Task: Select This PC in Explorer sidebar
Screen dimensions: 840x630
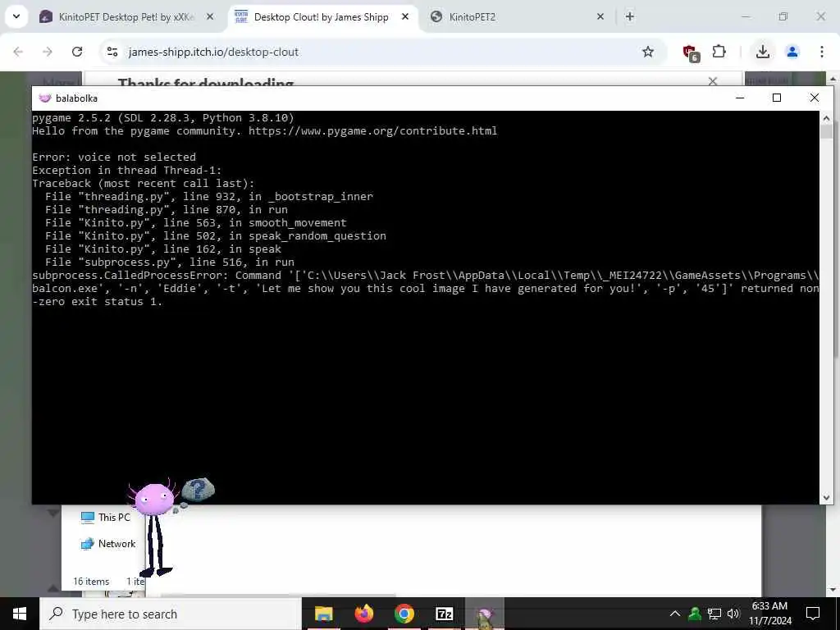Action: pyautogui.click(x=106, y=517)
